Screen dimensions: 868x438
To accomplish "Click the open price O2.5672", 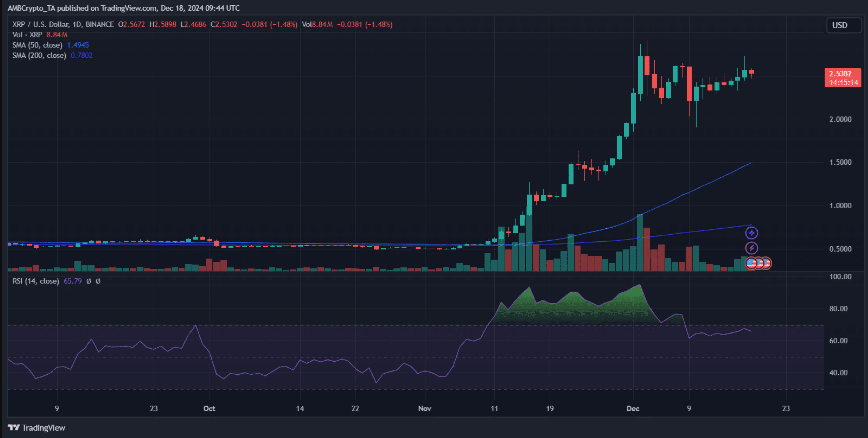I will tap(131, 24).
